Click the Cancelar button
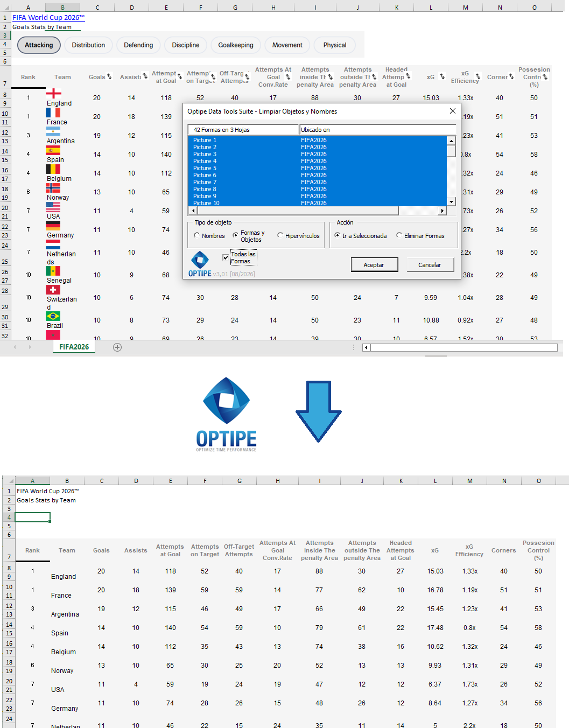Viewport: 569px width, 728px height. point(430,265)
